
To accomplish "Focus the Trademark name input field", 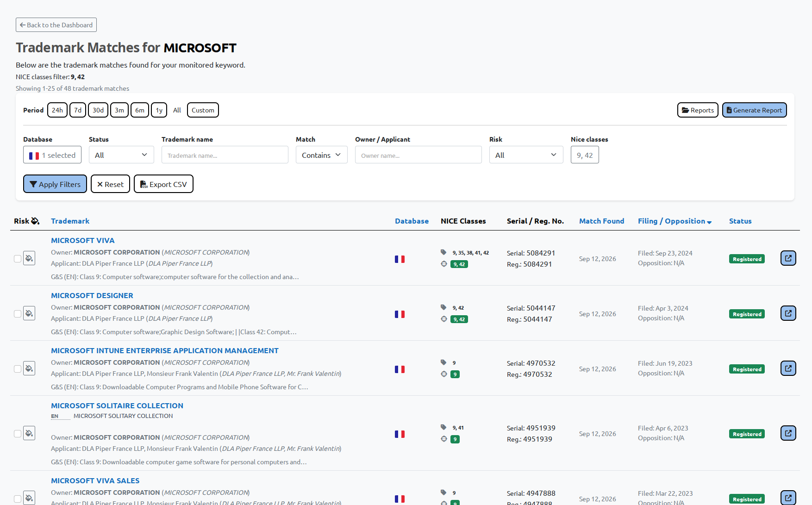I will coord(225,155).
